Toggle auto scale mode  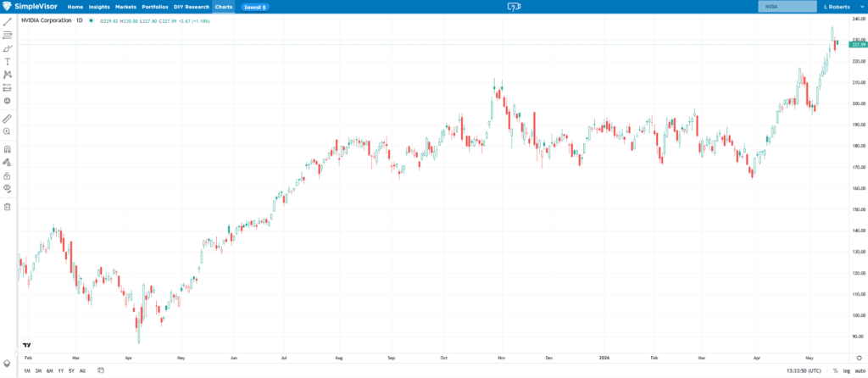[860, 370]
